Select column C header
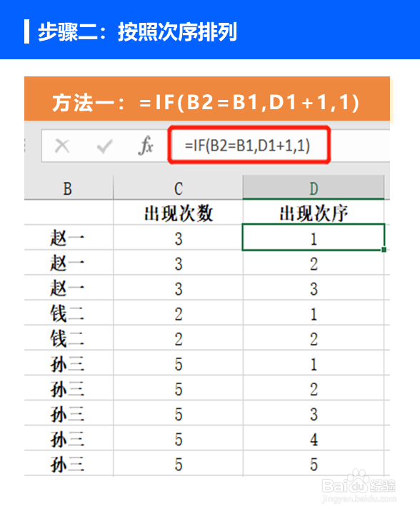The width and height of the screenshot is (420, 514). [x=179, y=188]
